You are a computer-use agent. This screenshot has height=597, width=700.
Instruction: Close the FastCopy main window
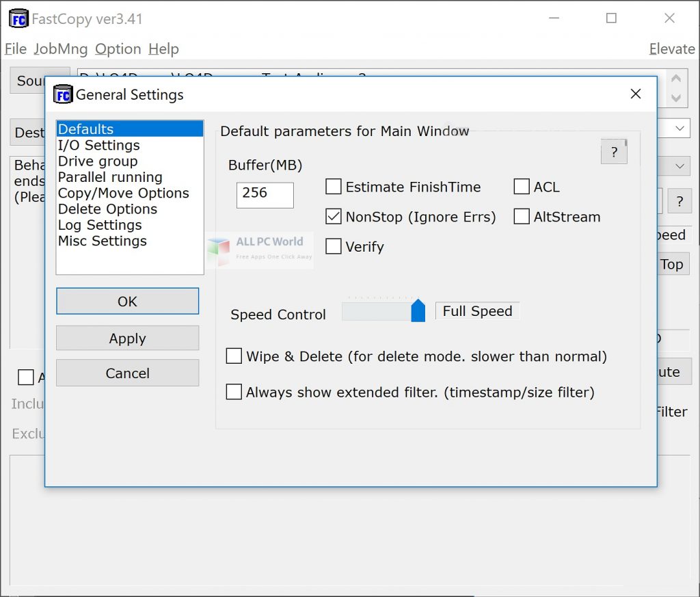(x=669, y=18)
